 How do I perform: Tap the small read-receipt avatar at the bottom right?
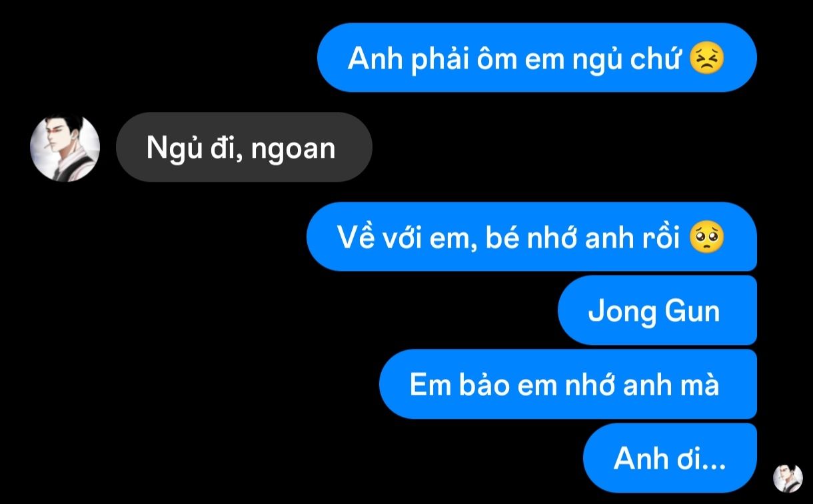click(788, 478)
